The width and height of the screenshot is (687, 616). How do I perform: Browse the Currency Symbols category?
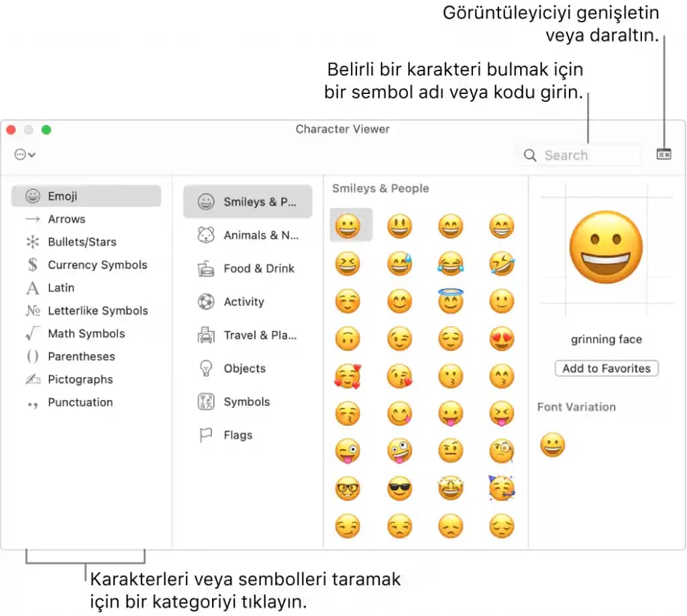coord(98,265)
